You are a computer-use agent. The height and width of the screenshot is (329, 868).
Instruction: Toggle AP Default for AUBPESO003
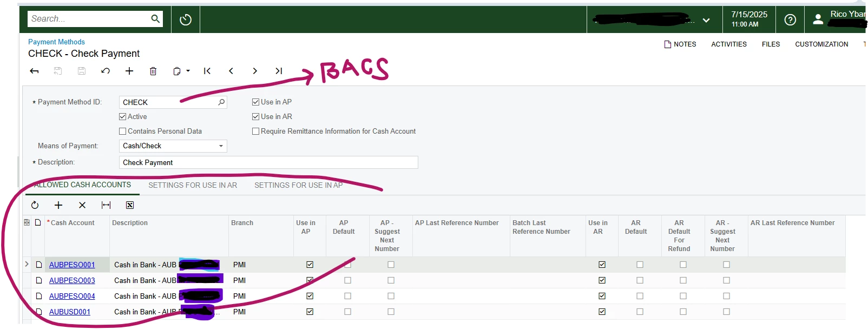[347, 280]
